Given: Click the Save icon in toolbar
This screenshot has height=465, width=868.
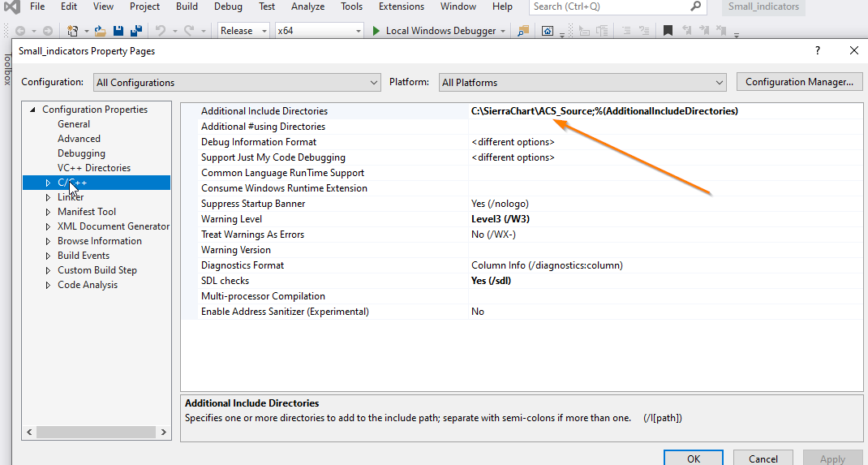Looking at the screenshot, I should point(118,31).
